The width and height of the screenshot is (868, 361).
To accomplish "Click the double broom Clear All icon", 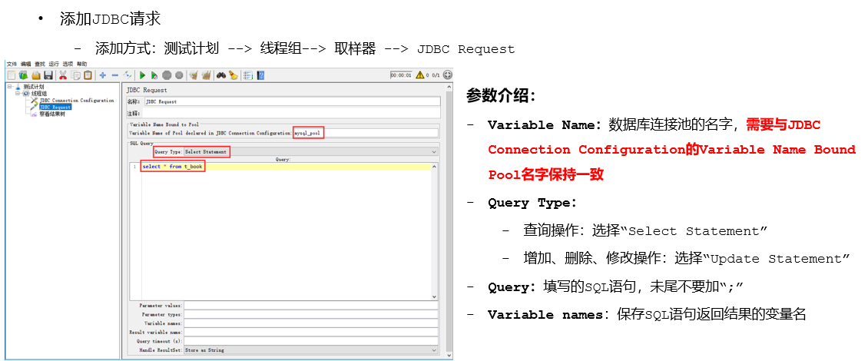I will point(206,75).
